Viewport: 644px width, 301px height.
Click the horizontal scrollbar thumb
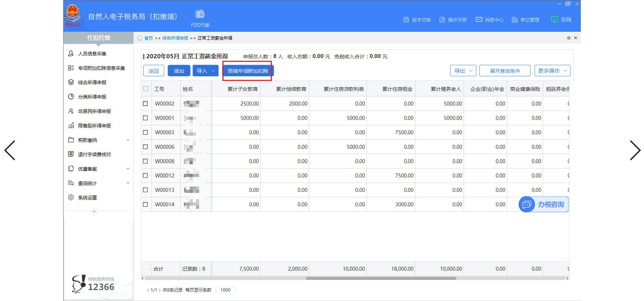(381, 278)
